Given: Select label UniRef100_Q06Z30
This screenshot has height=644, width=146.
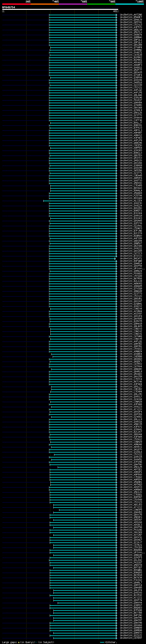Looking at the screenshot, I should pos(131,203).
